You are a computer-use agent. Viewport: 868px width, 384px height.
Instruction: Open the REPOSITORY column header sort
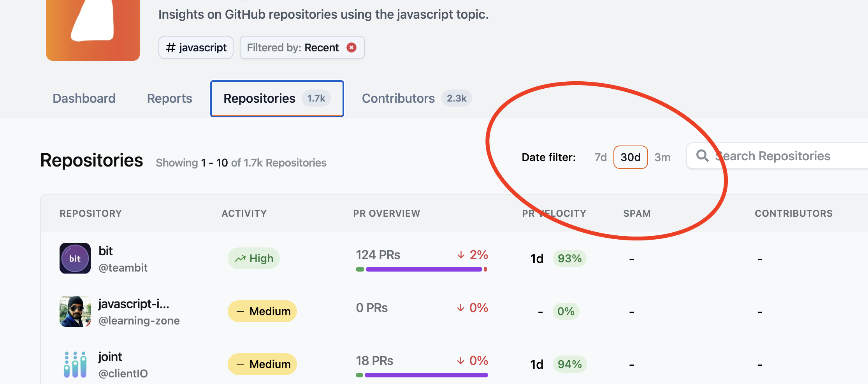90,213
